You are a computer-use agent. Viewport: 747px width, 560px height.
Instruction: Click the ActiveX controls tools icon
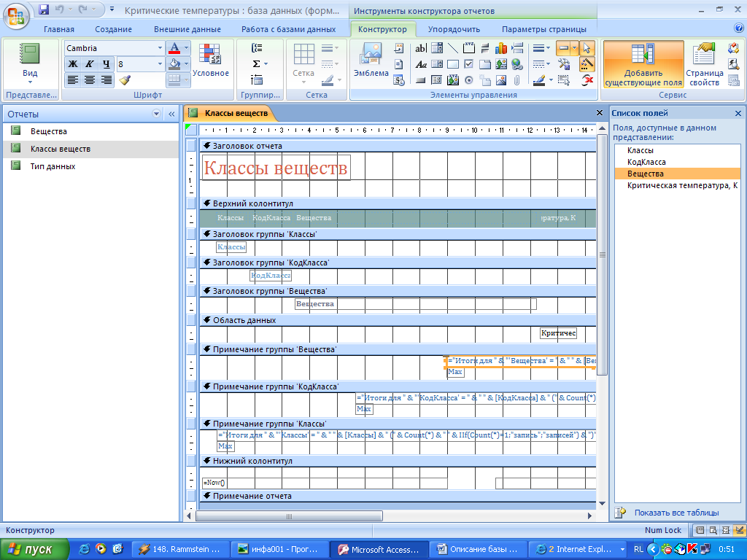click(564, 64)
